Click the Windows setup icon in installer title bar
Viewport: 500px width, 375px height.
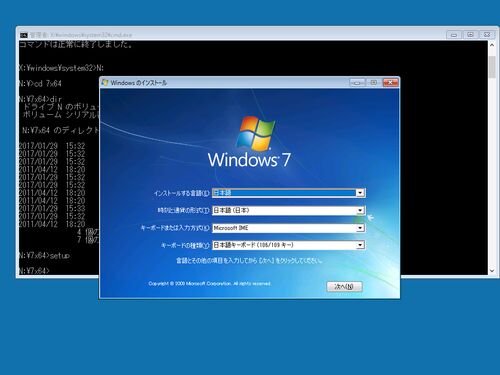coord(105,82)
